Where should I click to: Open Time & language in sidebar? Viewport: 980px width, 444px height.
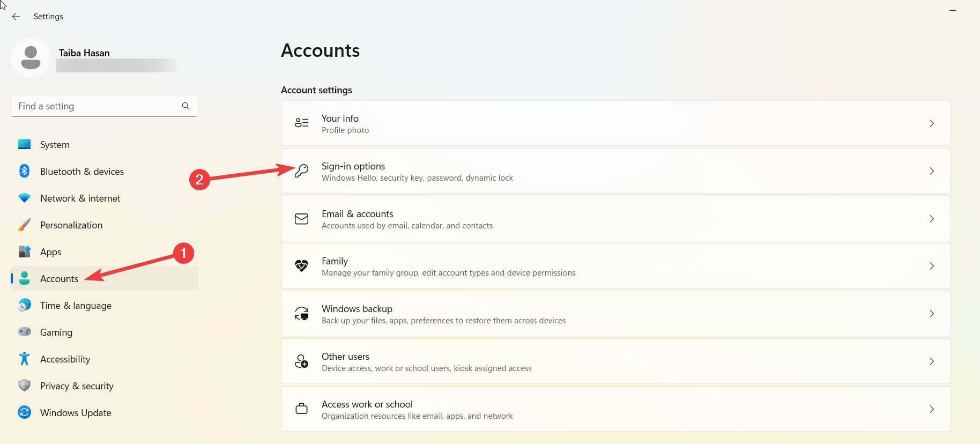click(76, 306)
